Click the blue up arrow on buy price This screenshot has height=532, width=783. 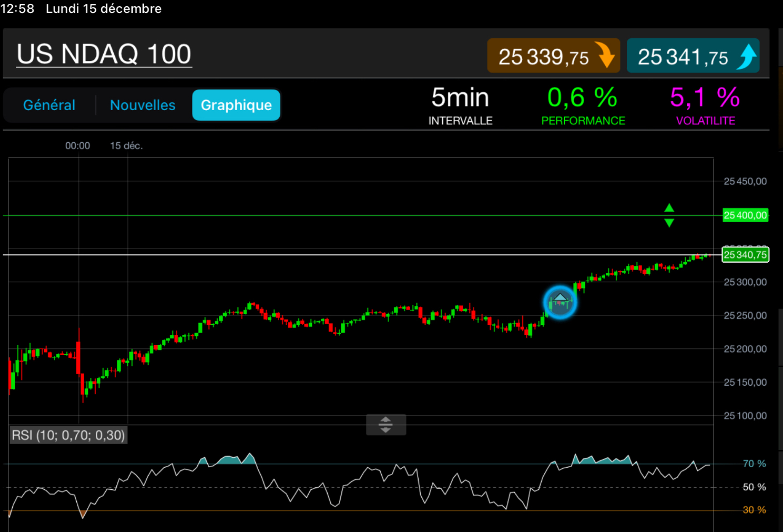747,56
